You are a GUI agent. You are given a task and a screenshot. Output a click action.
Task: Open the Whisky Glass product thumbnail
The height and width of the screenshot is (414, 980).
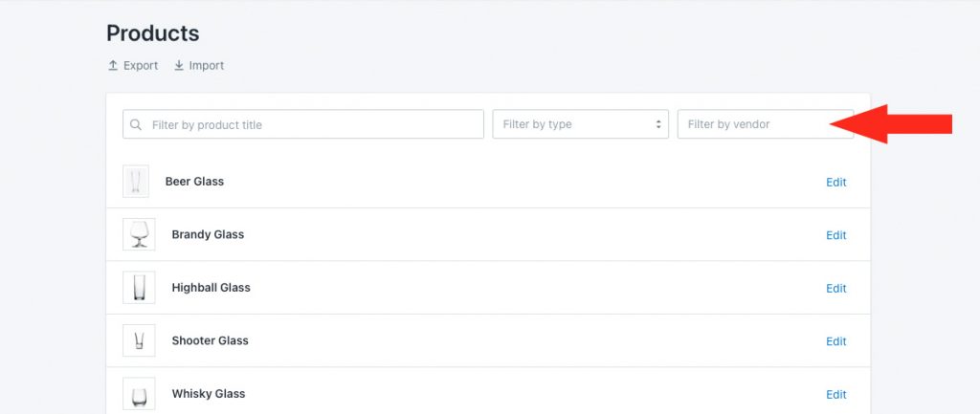tap(139, 393)
